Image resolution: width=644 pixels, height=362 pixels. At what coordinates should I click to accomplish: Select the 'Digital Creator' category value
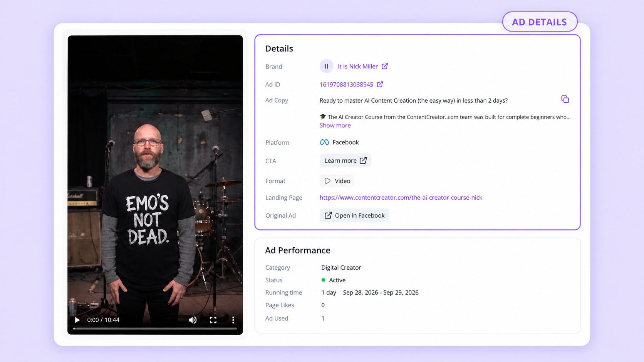point(341,267)
